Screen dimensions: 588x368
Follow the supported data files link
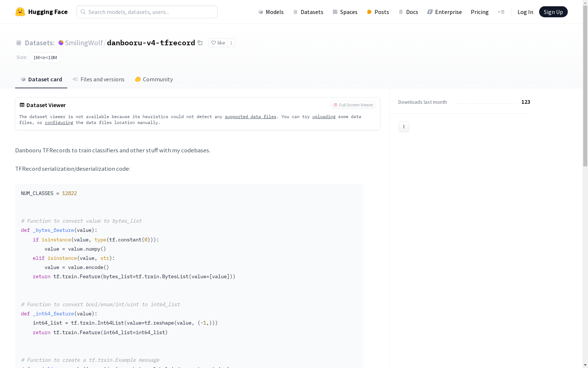(250, 117)
